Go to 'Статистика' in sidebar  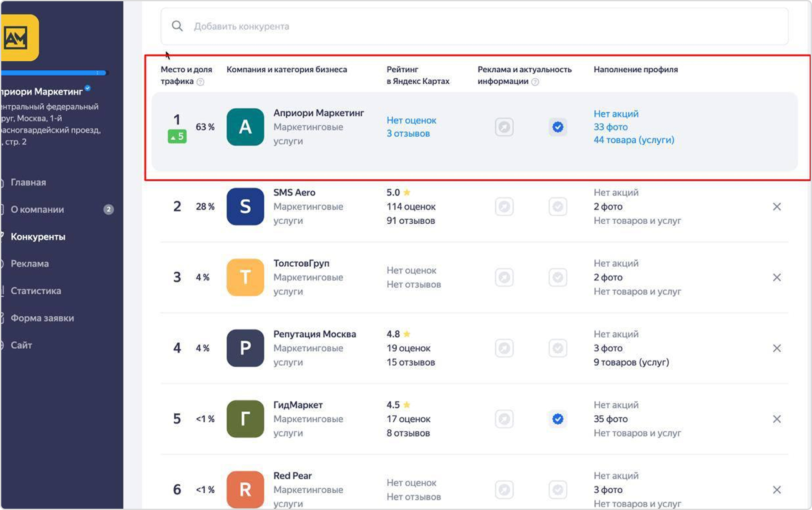36,291
